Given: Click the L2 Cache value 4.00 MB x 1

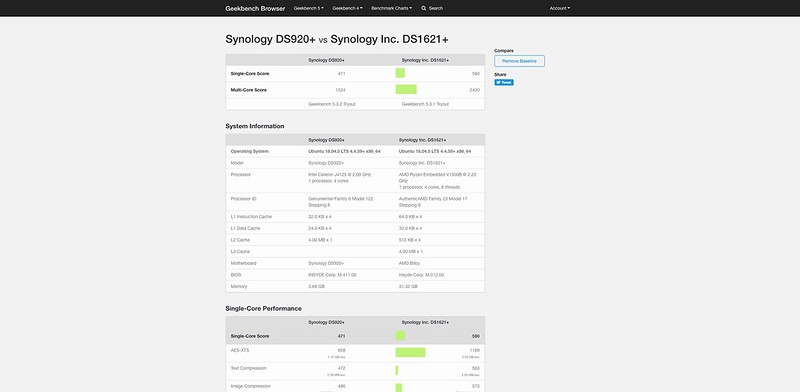Looking at the screenshot, I should click(x=320, y=240).
